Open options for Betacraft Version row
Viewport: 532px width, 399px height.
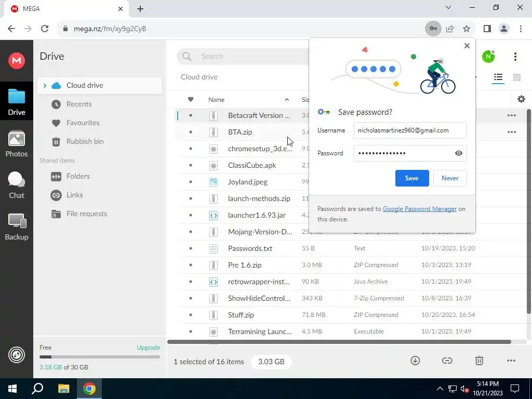point(511,115)
